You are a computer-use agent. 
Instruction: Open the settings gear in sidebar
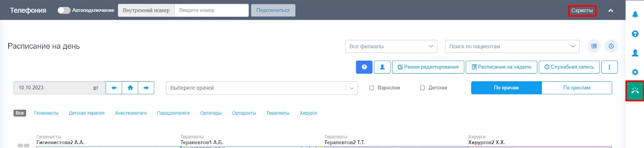635,72
